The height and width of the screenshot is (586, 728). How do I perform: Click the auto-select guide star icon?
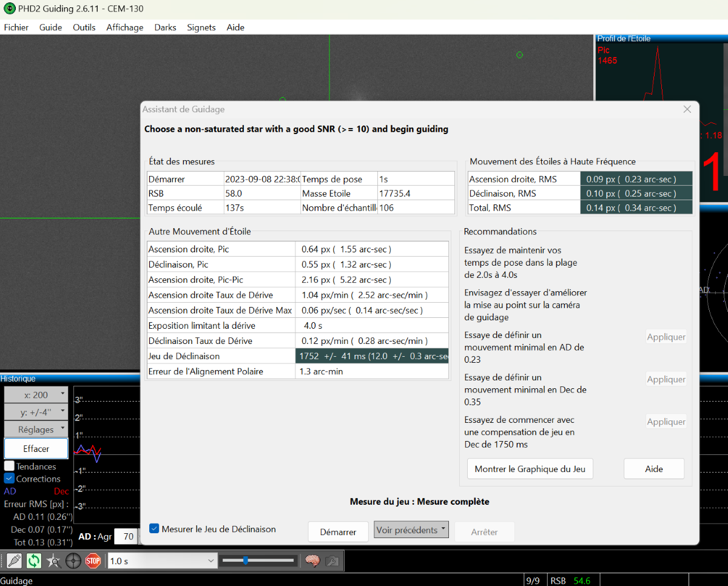[53, 561]
